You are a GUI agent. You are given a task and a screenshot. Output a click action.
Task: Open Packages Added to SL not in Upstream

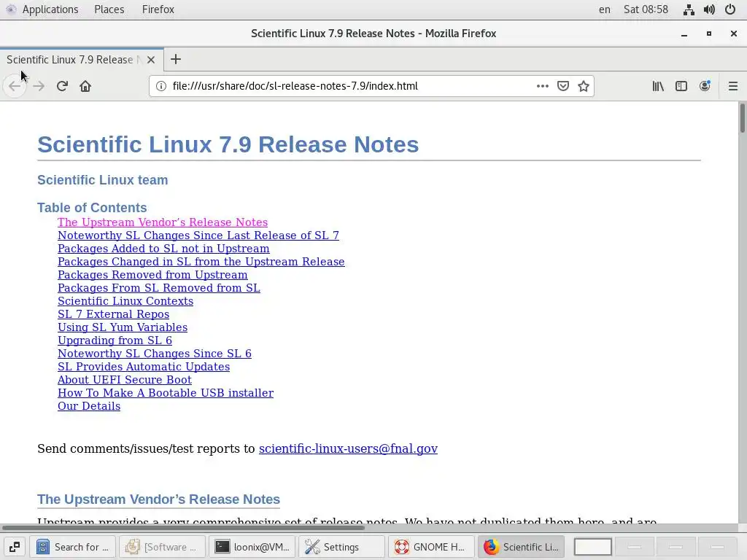point(163,249)
